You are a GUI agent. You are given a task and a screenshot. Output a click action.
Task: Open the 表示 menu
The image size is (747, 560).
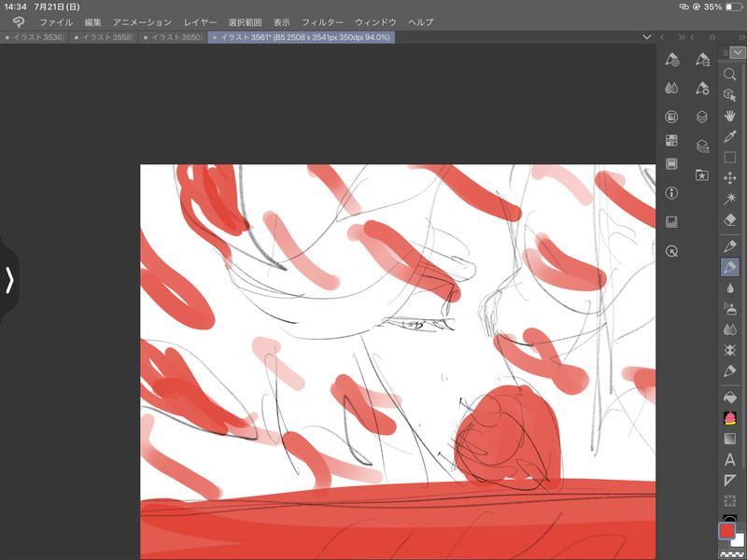[282, 21]
